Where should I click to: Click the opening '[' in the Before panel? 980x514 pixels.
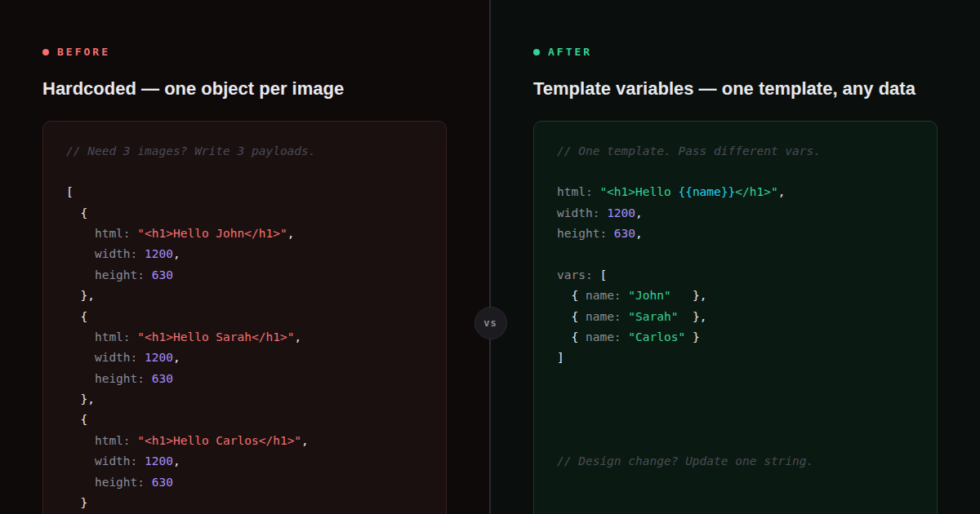[x=70, y=193]
